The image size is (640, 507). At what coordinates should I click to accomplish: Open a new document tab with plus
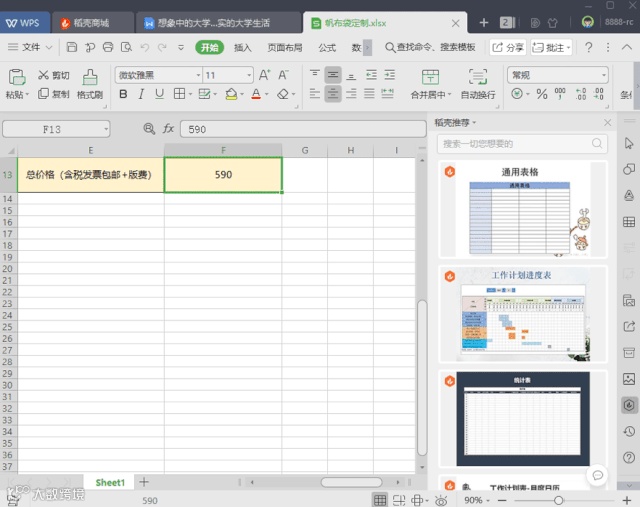484,22
